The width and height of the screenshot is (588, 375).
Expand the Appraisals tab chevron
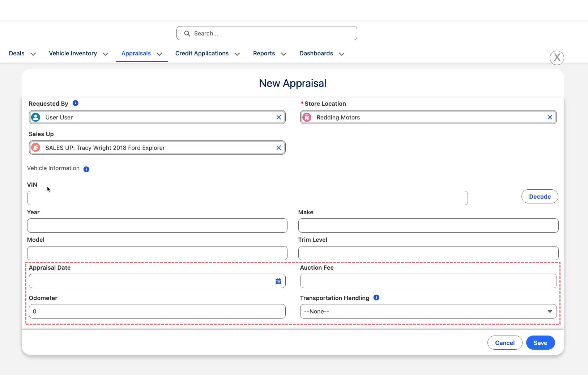click(x=159, y=54)
